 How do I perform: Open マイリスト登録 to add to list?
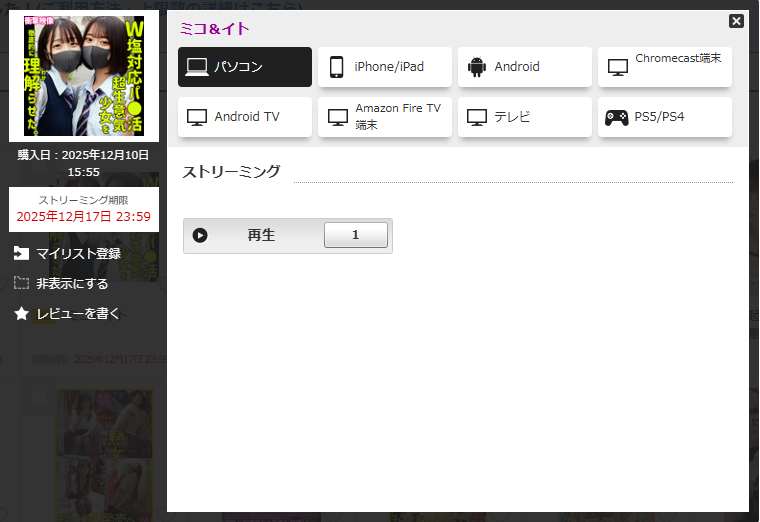coord(78,253)
